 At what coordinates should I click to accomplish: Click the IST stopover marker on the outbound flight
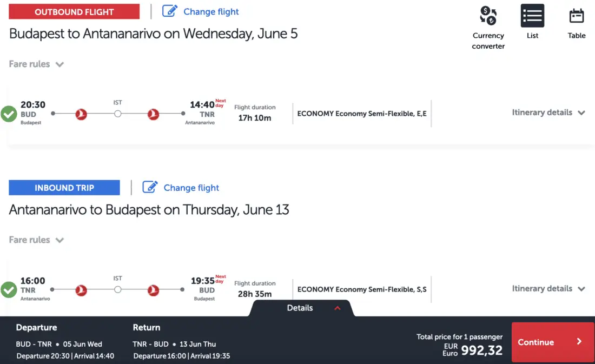click(x=117, y=114)
